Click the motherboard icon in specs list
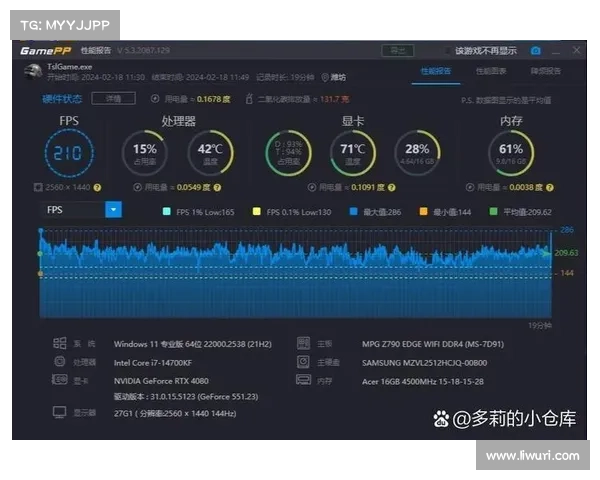The width and height of the screenshot is (600, 480). point(303,343)
